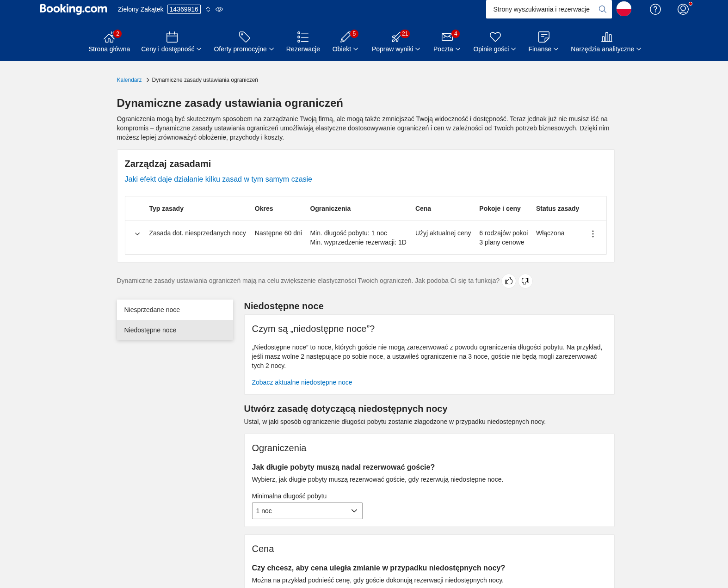The image size is (728, 588).
Task: Expand the Zasada dot. niesprzedanych nocy row
Action: (137, 234)
